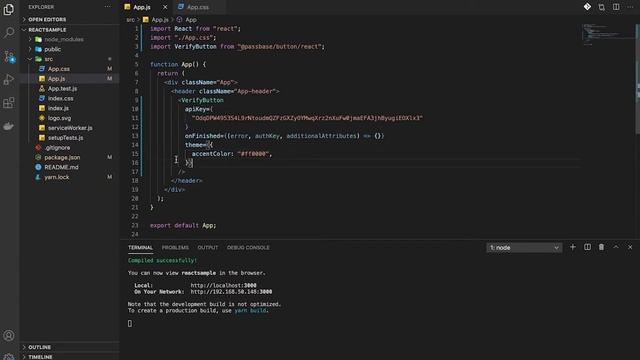640x360 pixels.
Task: Open the Extensions view
Action: click(x=9, y=103)
